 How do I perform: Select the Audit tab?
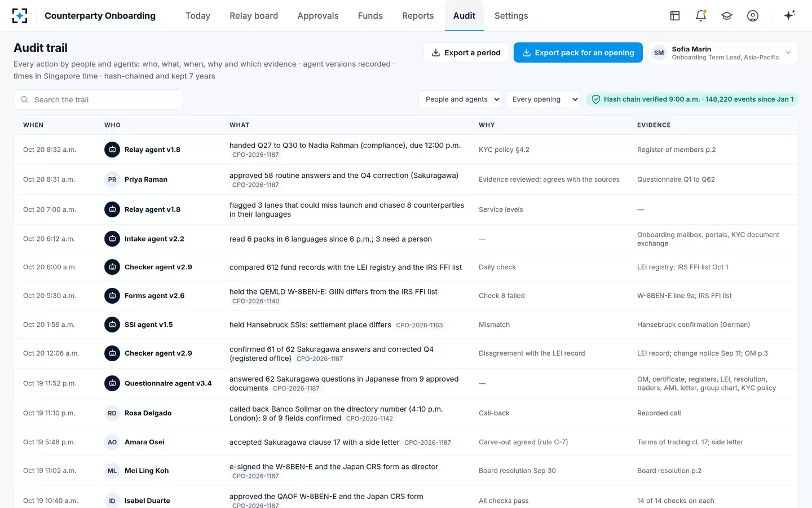tap(464, 16)
